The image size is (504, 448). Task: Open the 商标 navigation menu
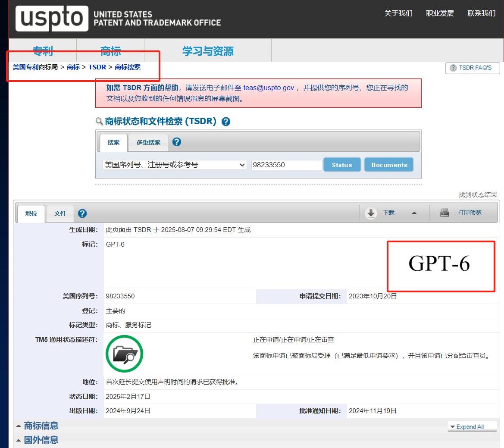click(110, 51)
